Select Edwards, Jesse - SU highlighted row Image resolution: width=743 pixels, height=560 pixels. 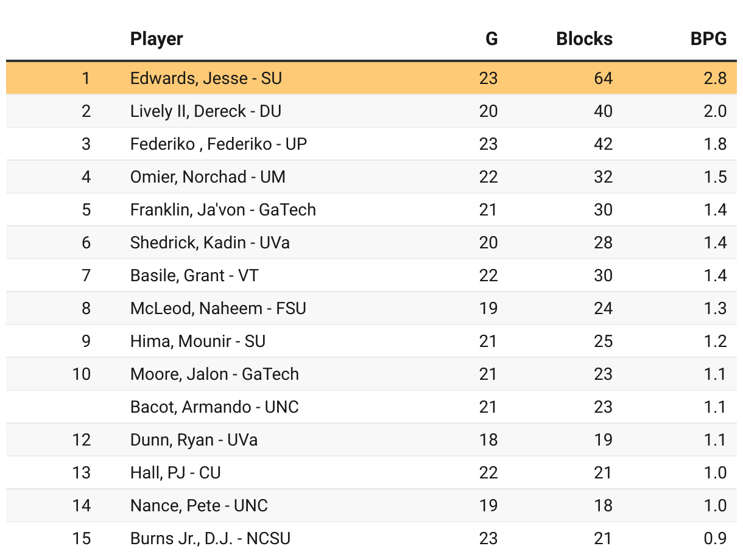pyautogui.click(x=206, y=79)
